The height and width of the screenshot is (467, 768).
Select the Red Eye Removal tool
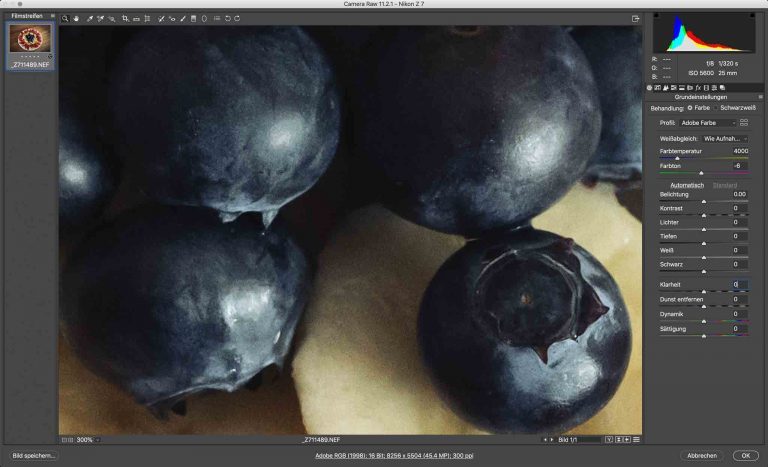coord(172,19)
